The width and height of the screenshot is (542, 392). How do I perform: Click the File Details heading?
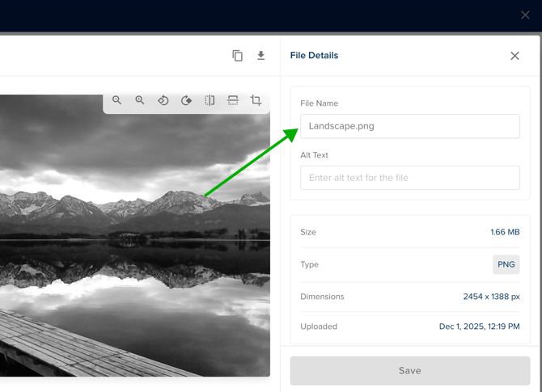(x=314, y=56)
